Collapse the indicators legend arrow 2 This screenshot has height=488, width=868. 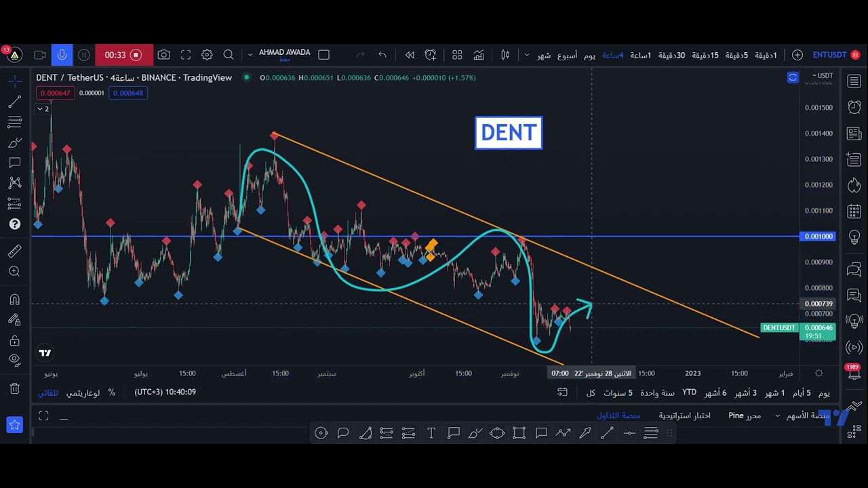click(x=43, y=108)
